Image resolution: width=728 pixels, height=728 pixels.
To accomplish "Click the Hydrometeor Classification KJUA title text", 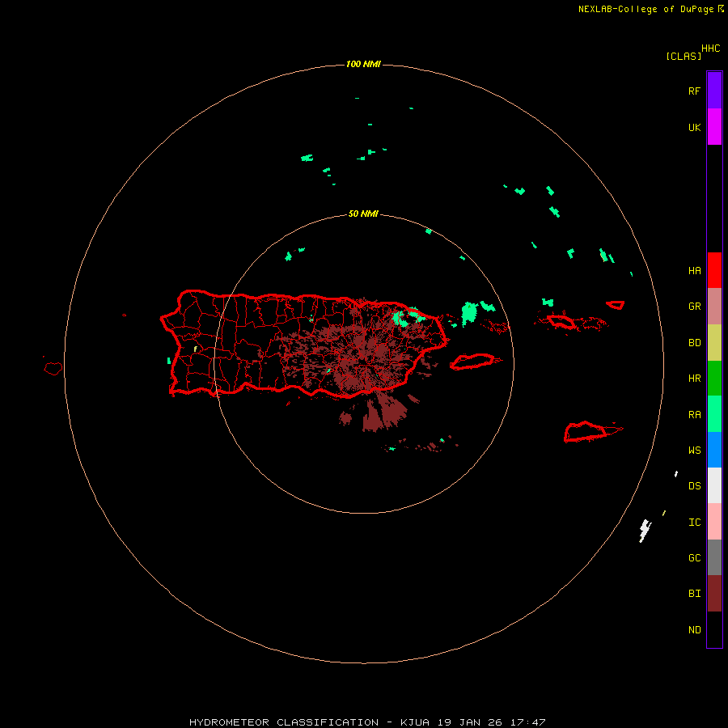I will [367, 722].
